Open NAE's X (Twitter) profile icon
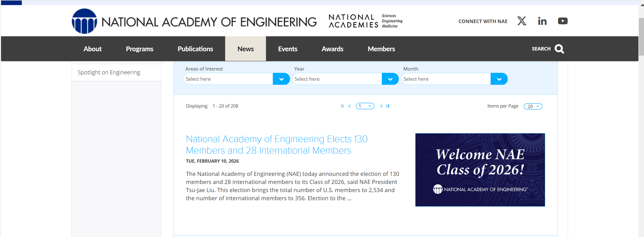644x237 pixels. [x=522, y=21]
